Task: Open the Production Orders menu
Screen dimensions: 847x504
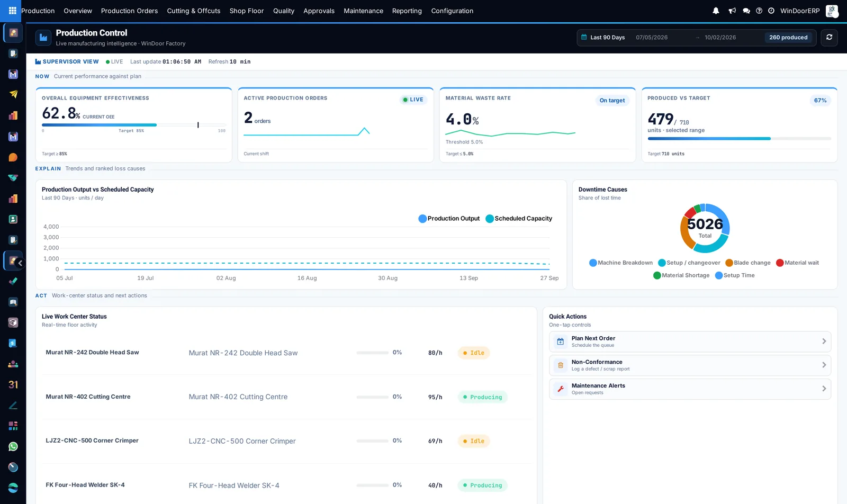Action: (x=129, y=11)
